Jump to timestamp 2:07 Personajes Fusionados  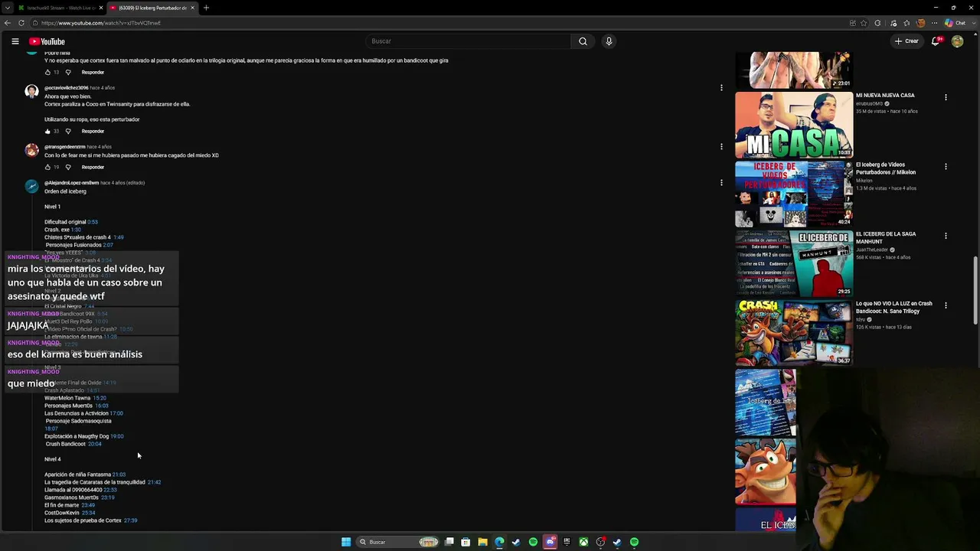coord(108,245)
